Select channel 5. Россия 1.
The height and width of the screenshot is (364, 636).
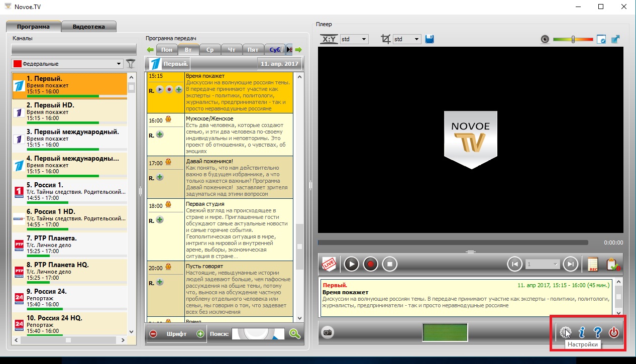70,191
